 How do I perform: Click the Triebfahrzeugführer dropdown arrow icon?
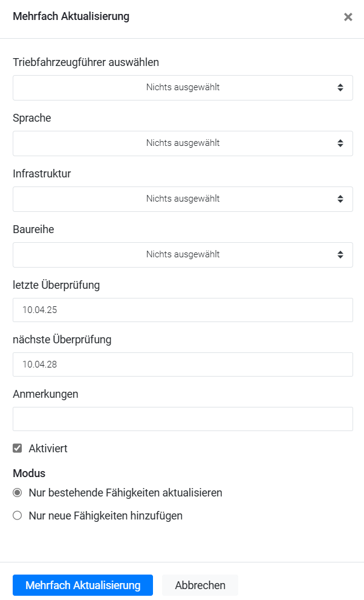click(x=340, y=88)
